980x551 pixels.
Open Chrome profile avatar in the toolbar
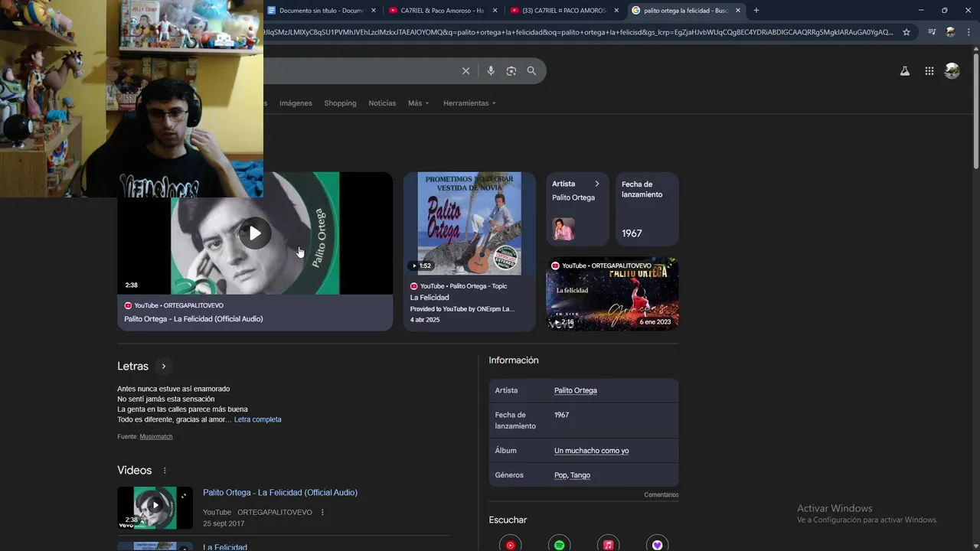950,32
